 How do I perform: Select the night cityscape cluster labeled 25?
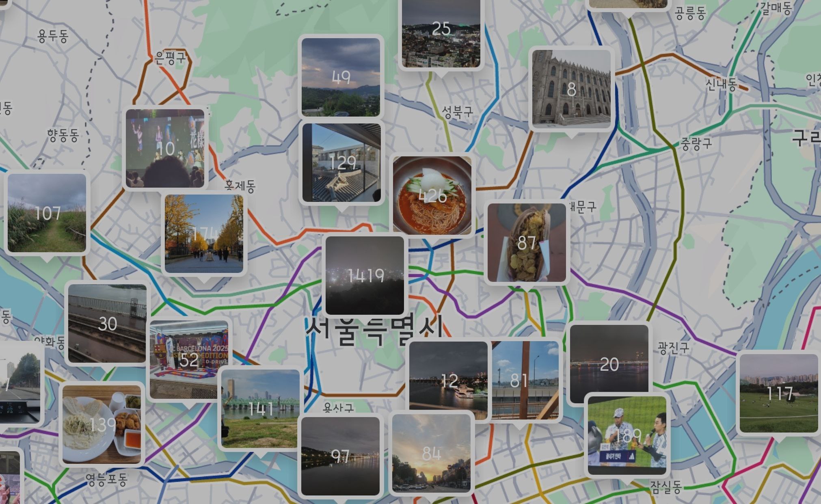441,32
